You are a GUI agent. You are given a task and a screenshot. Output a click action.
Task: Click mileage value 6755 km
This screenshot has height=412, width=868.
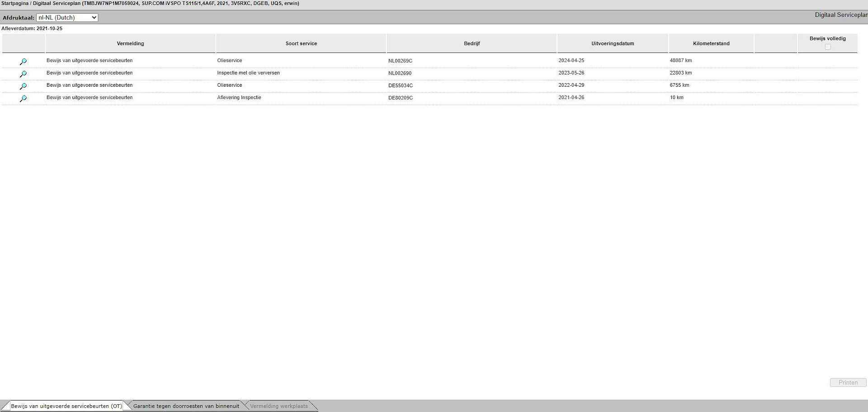click(679, 85)
